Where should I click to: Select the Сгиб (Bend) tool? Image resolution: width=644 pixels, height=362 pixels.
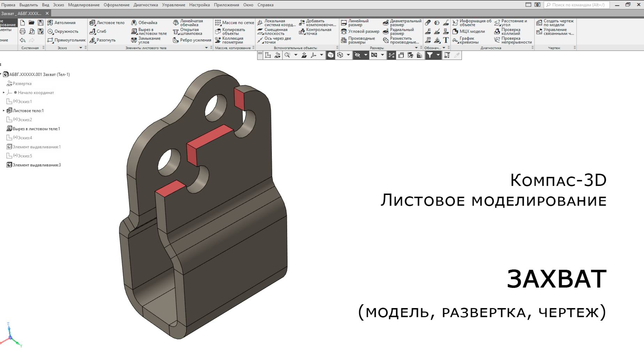93,31
